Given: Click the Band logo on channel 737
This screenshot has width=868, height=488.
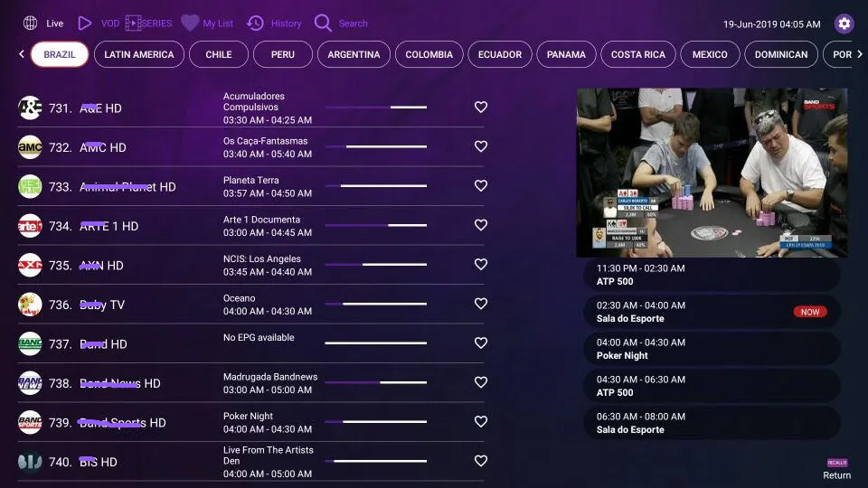Looking at the screenshot, I should click(30, 343).
